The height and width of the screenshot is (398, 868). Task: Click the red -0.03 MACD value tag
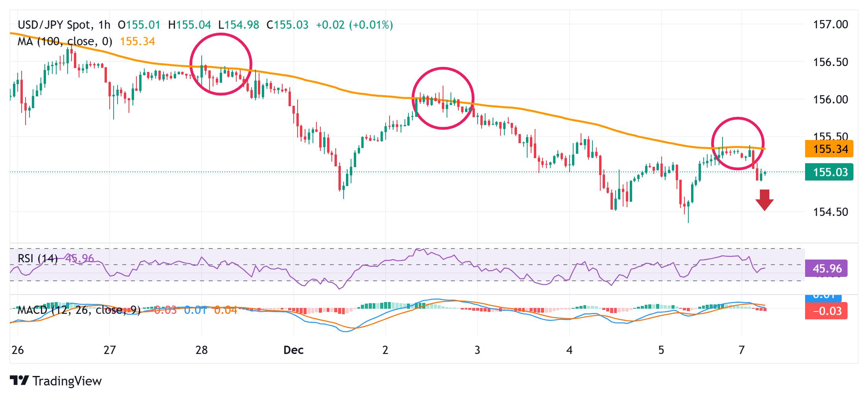826,311
